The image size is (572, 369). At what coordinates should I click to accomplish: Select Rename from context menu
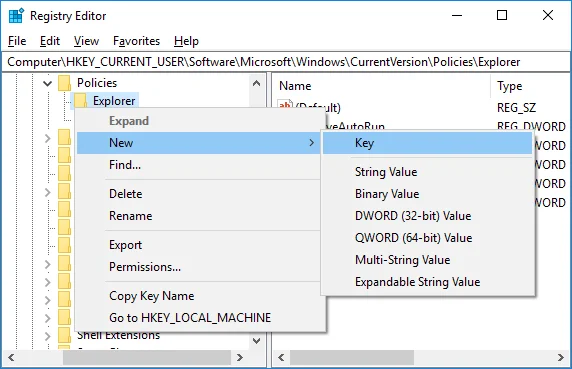tap(199, 216)
